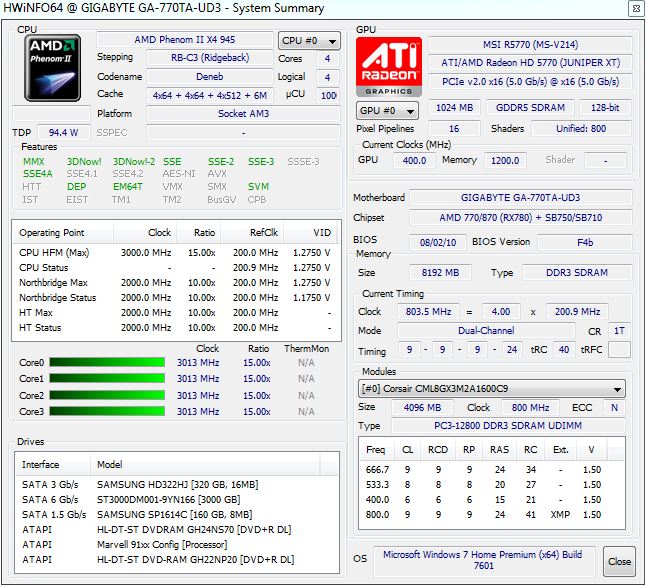The height and width of the screenshot is (586, 646).
Task: Select the HL-DT-ST DVDRAM GH24NS70 row
Action: [x=177, y=530]
